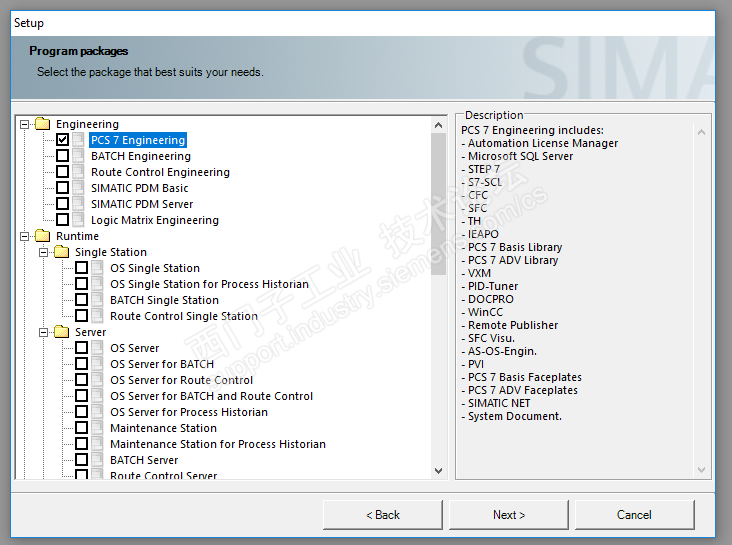The image size is (732, 545).
Task: Click 'Automation License Manager' in Description
Action: coord(543,143)
